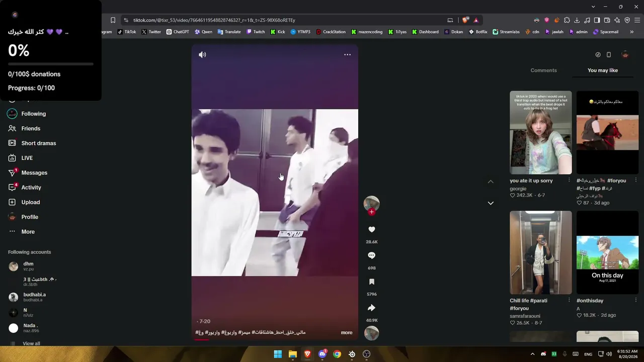This screenshot has width=644, height=362.
Task: Open Brave Rewards triangle icon
Action: tap(475, 20)
